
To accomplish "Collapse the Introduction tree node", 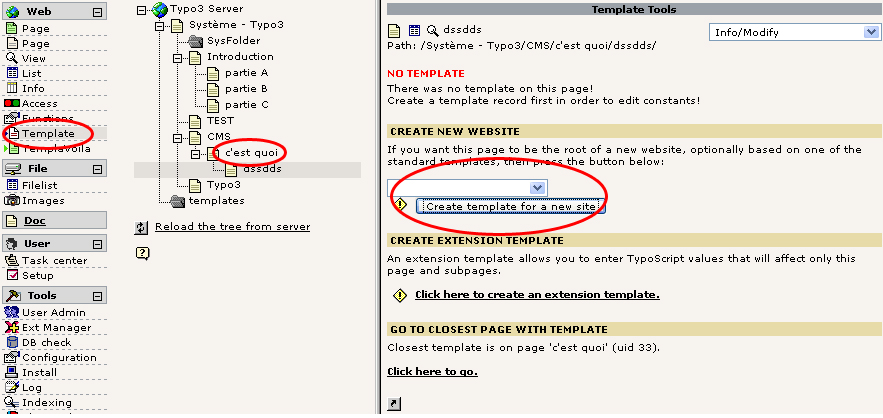I will [x=180, y=58].
